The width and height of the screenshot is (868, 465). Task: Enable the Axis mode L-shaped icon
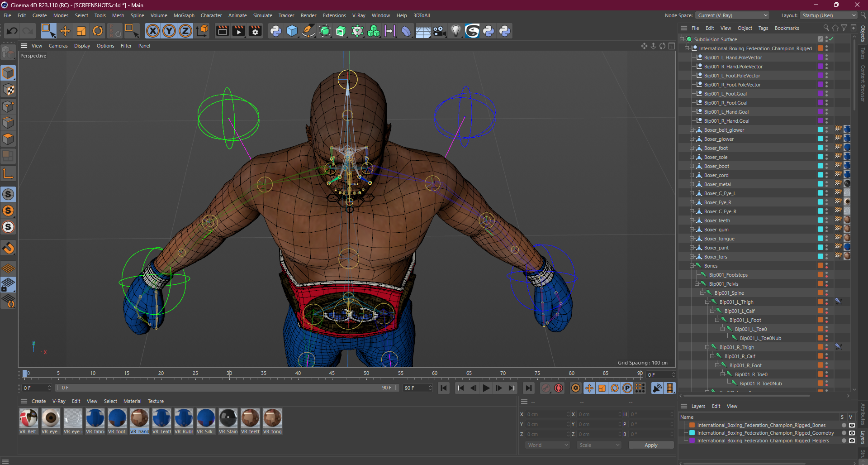(8, 173)
